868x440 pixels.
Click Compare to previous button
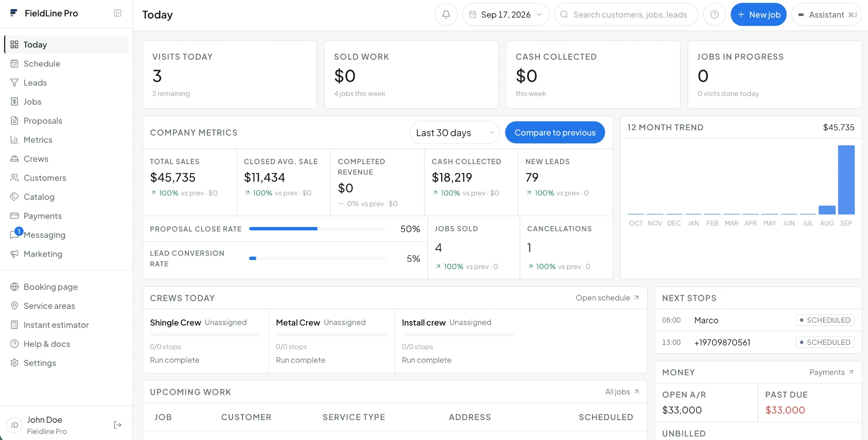pyautogui.click(x=555, y=132)
